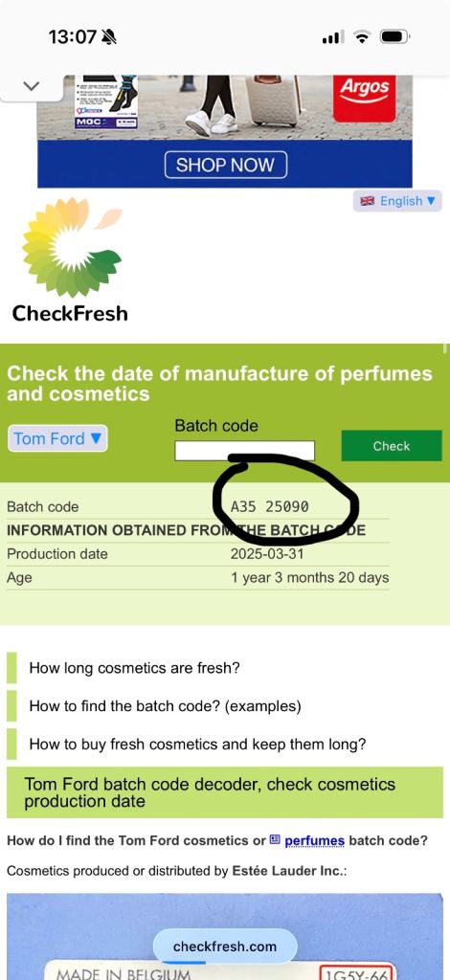Open the English language dropdown

pos(397,201)
